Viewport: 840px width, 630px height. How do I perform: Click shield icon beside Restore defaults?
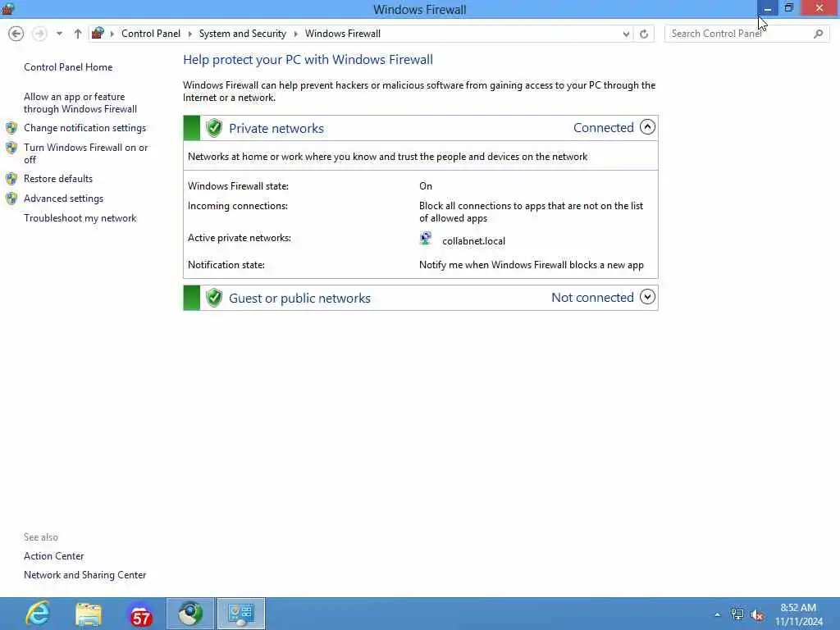[x=11, y=178]
